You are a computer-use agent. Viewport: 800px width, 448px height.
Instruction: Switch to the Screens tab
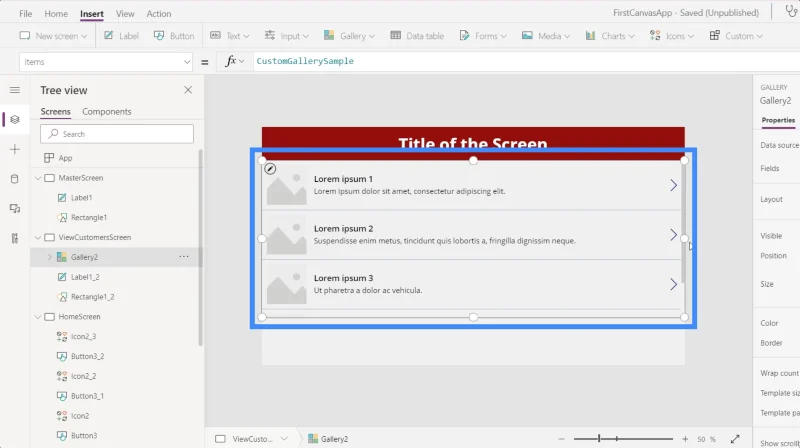tap(56, 111)
